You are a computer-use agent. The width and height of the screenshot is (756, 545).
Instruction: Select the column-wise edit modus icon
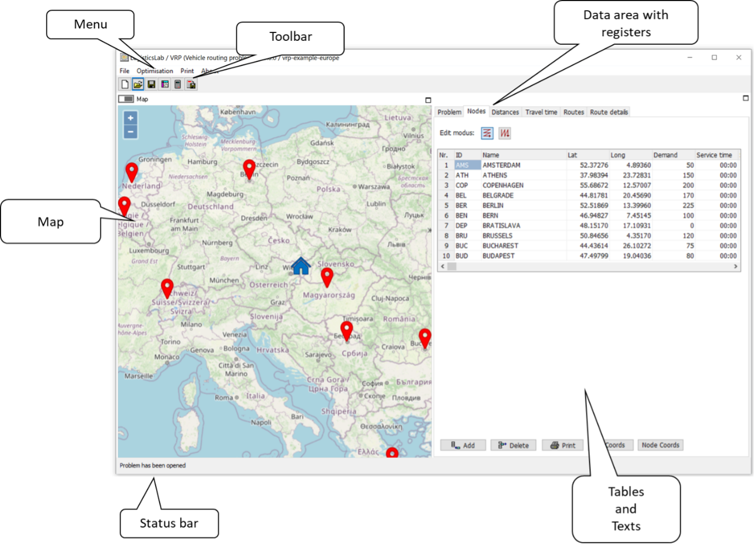505,133
